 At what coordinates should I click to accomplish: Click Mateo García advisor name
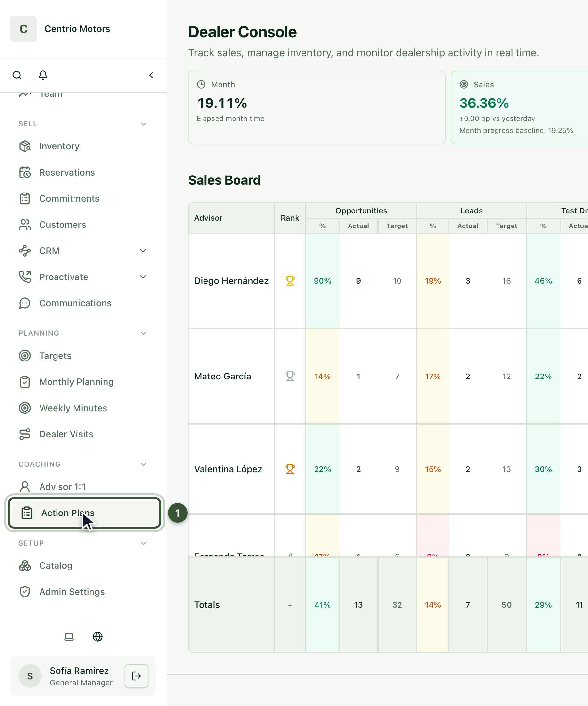tap(223, 376)
